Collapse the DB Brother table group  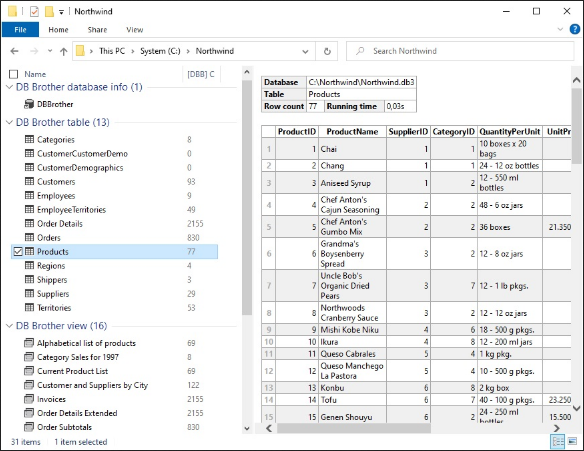[10, 122]
